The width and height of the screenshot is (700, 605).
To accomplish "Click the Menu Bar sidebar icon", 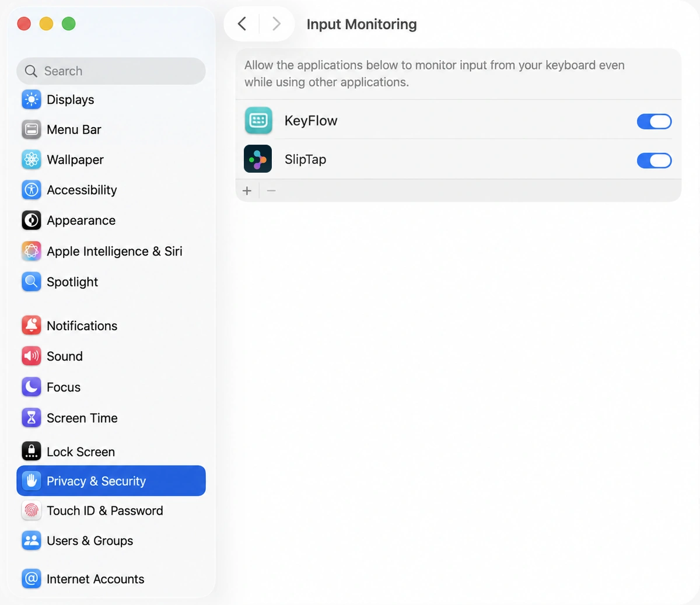I will [x=32, y=130].
